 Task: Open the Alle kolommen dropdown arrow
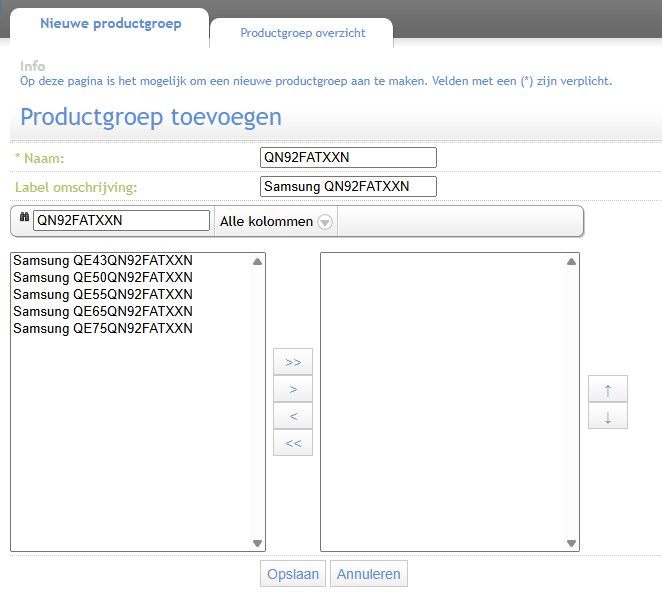point(324,222)
